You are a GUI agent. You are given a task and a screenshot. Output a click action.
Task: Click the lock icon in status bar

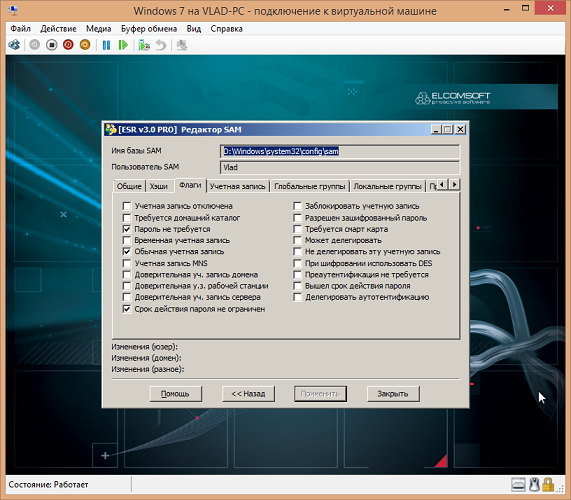pos(548,485)
